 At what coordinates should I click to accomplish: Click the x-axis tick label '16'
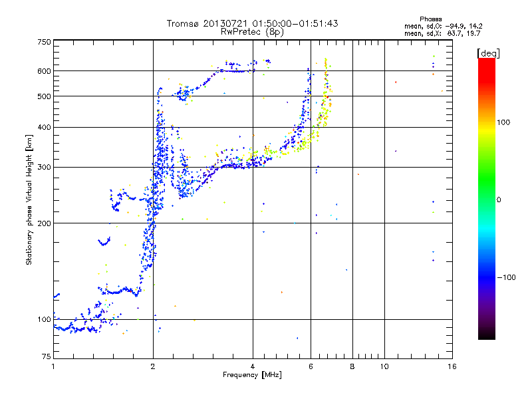pos(452,366)
